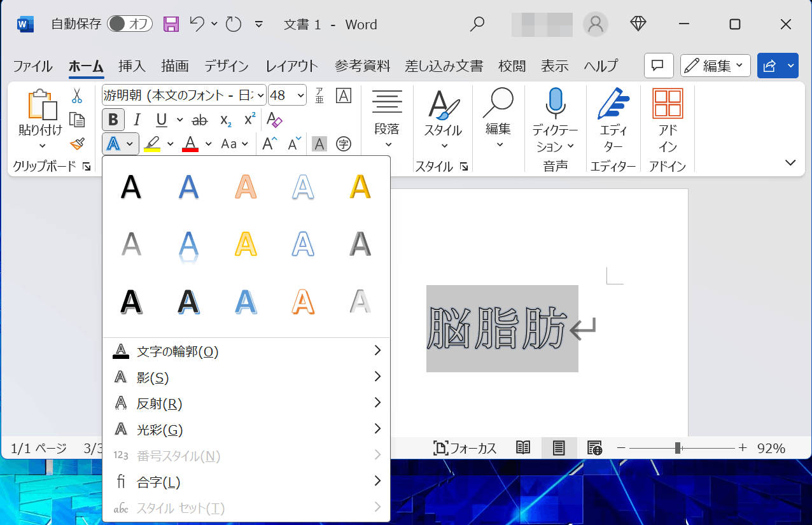Image resolution: width=812 pixels, height=525 pixels.
Task: Select the gold gradient text effect preset
Action: click(x=360, y=187)
